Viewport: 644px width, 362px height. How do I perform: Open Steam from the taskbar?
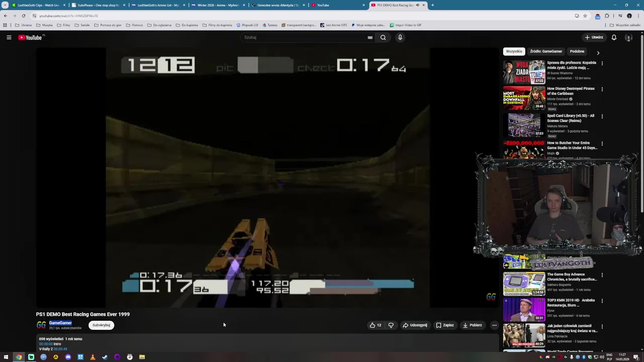(x=105, y=357)
